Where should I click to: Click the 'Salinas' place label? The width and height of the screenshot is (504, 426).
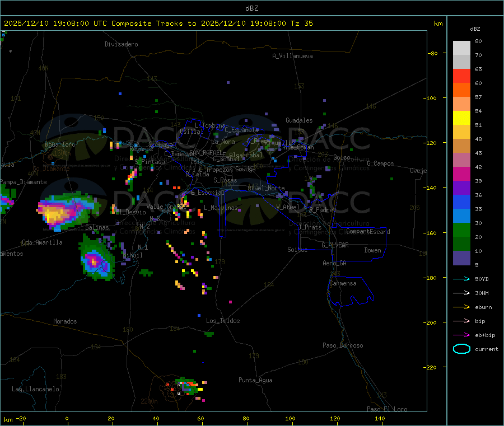[97, 227]
